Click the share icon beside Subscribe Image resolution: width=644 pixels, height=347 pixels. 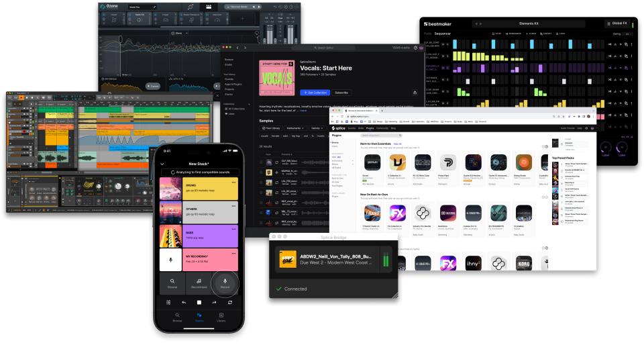pyautogui.click(x=415, y=93)
